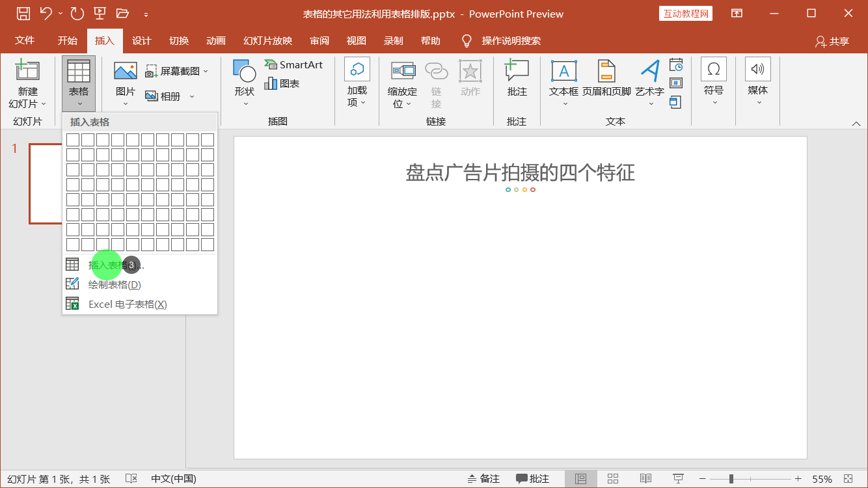Open the 互动教程网 tutorial link
Image resolution: width=868 pixels, height=488 pixels.
click(x=685, y=13)
